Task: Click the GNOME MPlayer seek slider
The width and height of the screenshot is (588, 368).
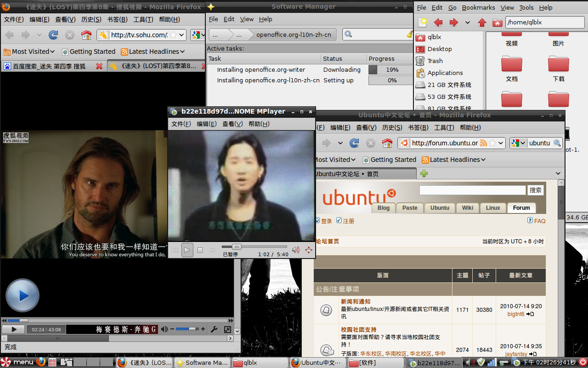Action: (x=254, y=247)
